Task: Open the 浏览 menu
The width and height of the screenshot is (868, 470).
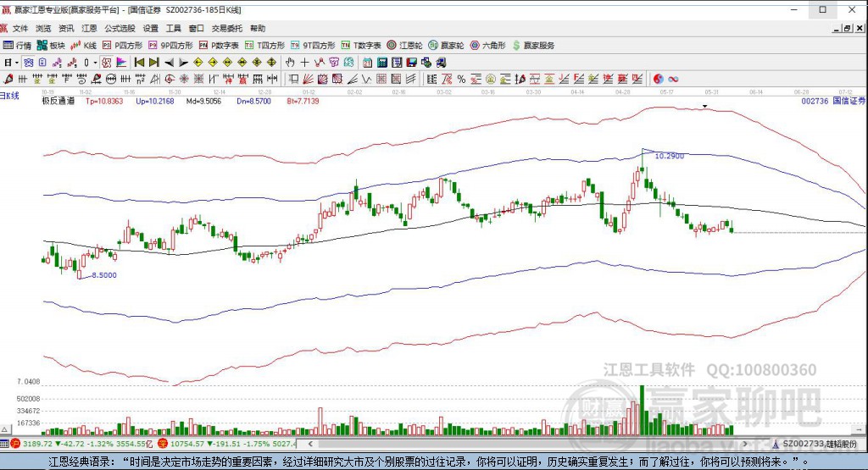Action: tap(43, 28)
